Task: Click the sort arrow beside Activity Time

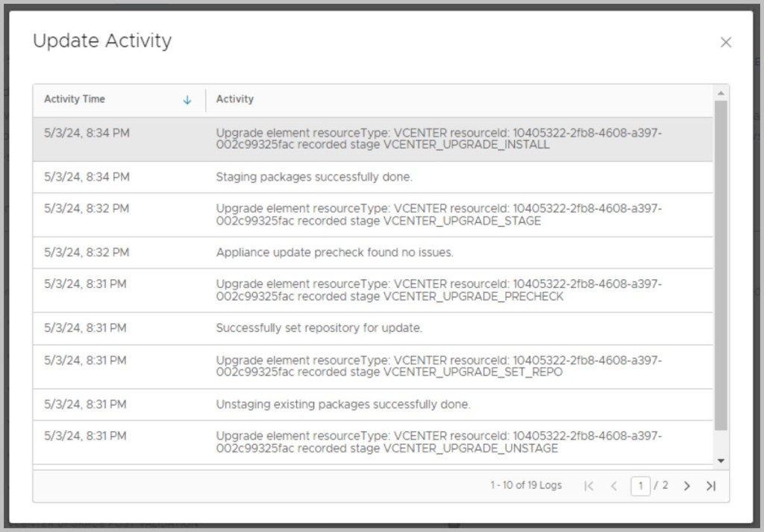Action: [187, 100]
